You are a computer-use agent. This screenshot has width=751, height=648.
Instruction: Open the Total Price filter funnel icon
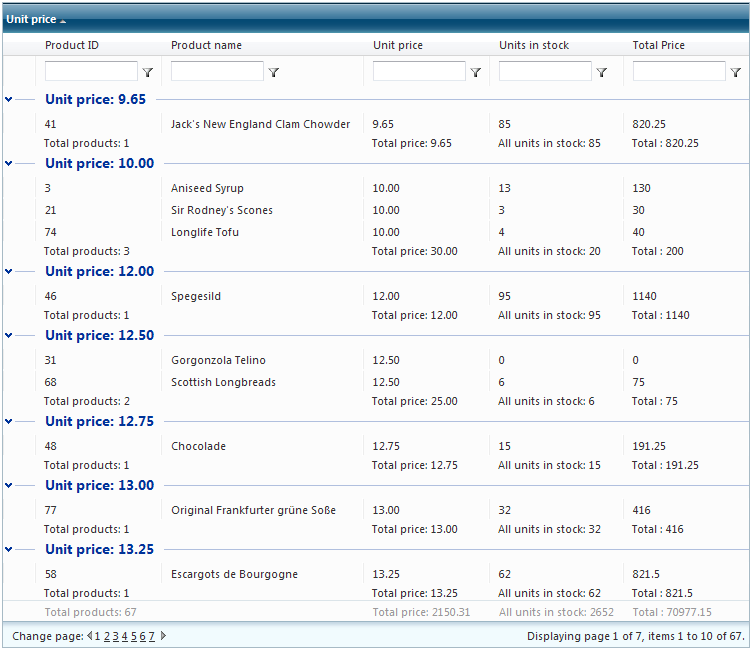[x=736, y=72]
